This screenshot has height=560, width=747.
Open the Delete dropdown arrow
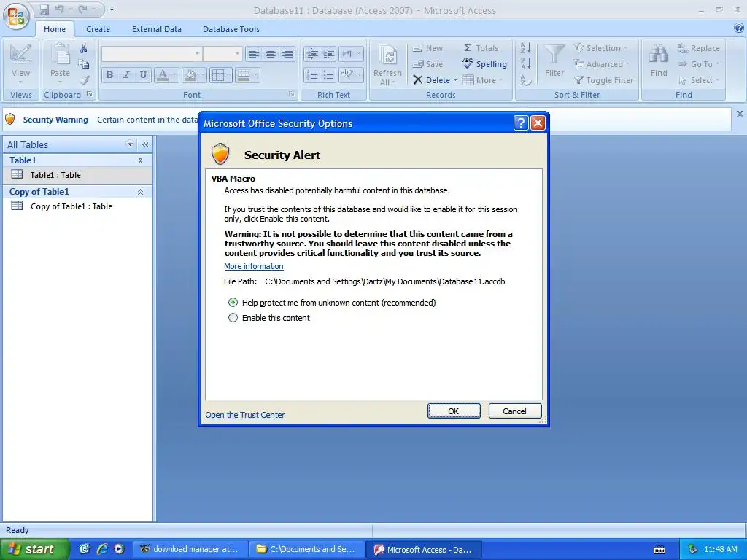[x=455, y=80]
